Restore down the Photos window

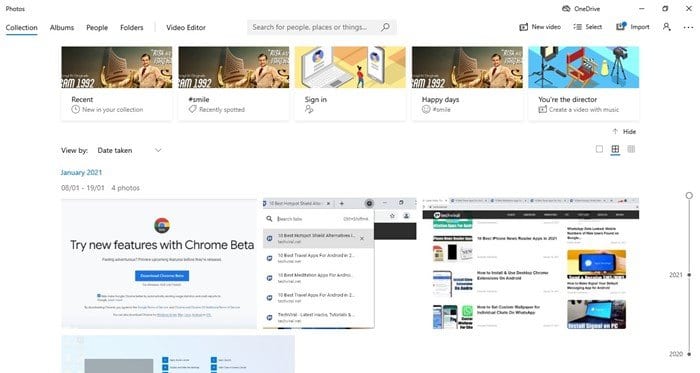pyautogui.click(x=665, y=8)
